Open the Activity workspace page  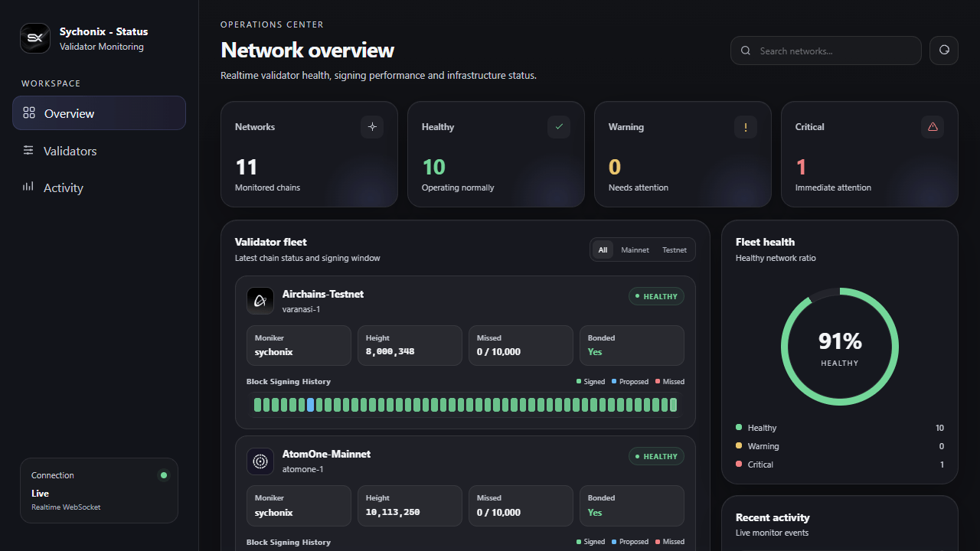click(x=99, y=187)
